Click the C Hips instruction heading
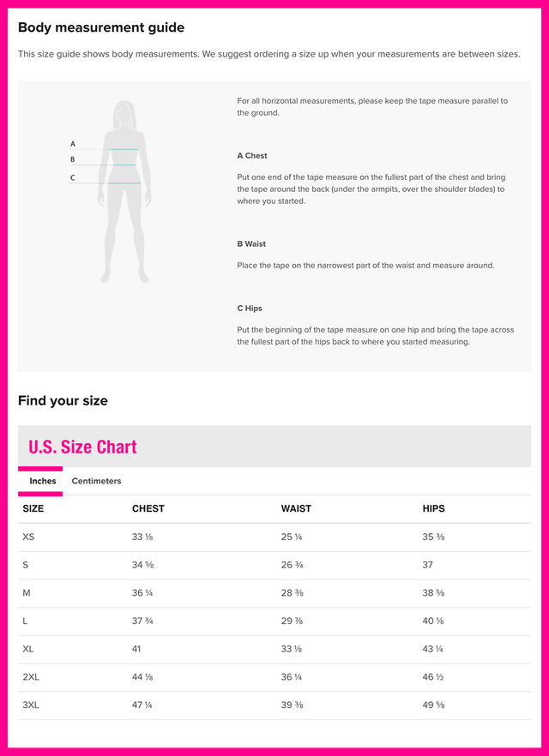549x756 pixels. click(250, 309)
